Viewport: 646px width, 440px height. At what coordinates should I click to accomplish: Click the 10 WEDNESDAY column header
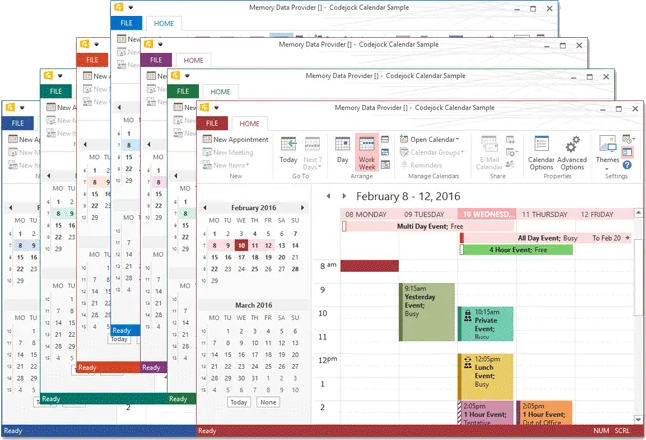coord(487,214)
